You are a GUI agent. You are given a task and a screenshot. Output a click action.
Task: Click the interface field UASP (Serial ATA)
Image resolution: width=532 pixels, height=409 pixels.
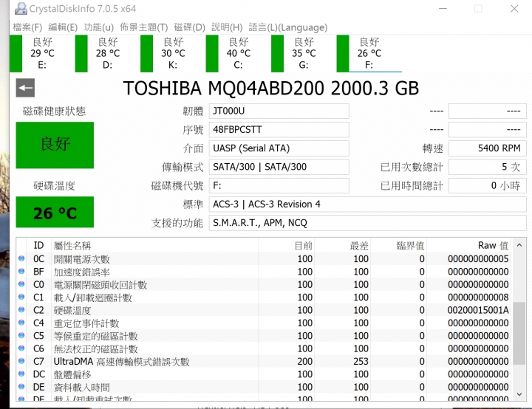tap(279, 148)
